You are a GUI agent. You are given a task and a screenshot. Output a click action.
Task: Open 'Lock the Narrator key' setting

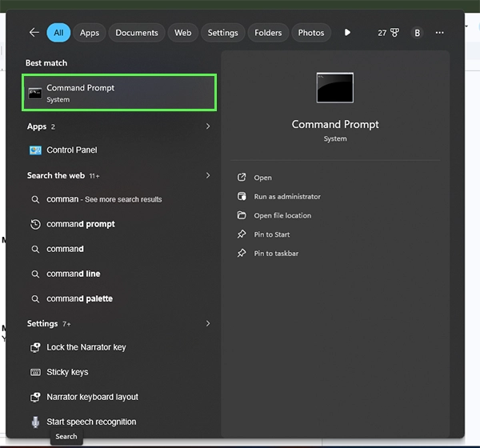[119, 347]
